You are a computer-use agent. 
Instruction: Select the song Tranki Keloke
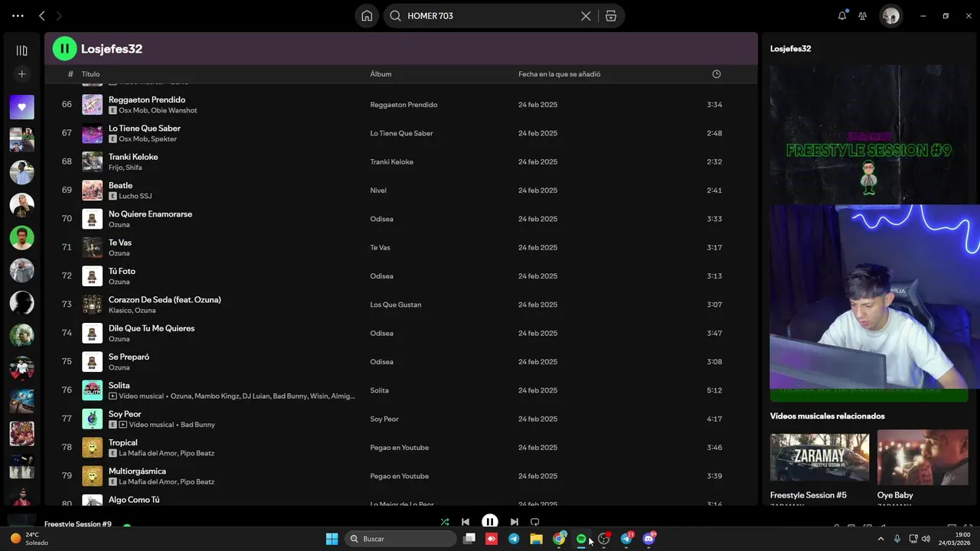133,157
